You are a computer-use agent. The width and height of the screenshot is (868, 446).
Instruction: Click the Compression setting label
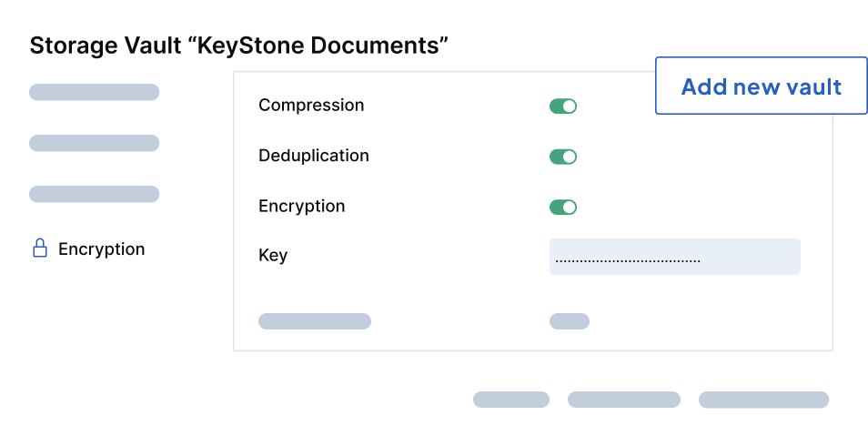[311, 105]
